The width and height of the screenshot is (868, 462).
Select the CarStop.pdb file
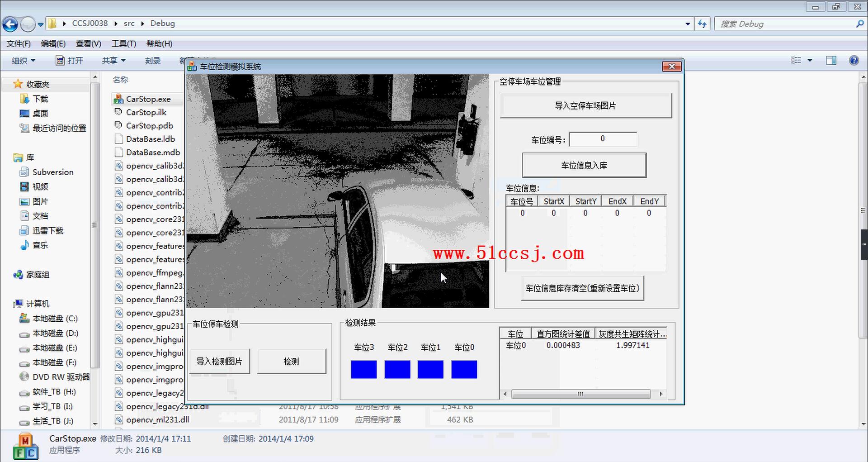click(149, 126)
